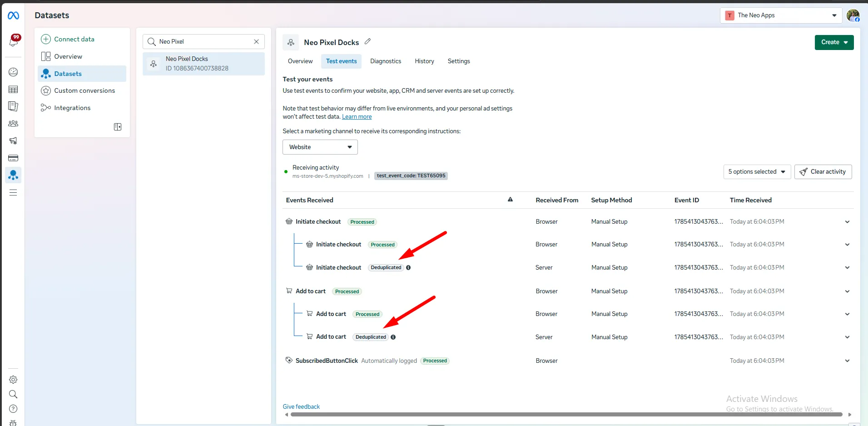
Task: Expand top Initiate checkout Browser parent row chevron
Action: click(x=847, y=222)
